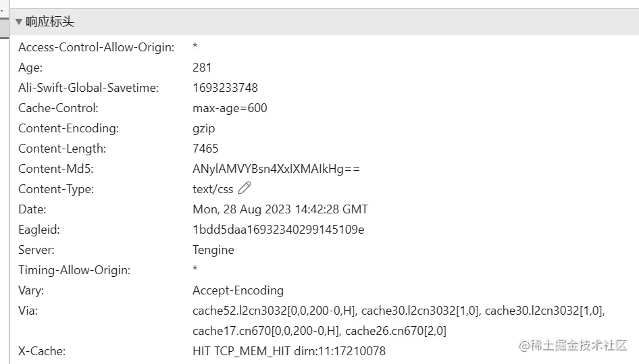Select the Content-Type header name
This screenshot has height=364, width=639.
(56, 189)
